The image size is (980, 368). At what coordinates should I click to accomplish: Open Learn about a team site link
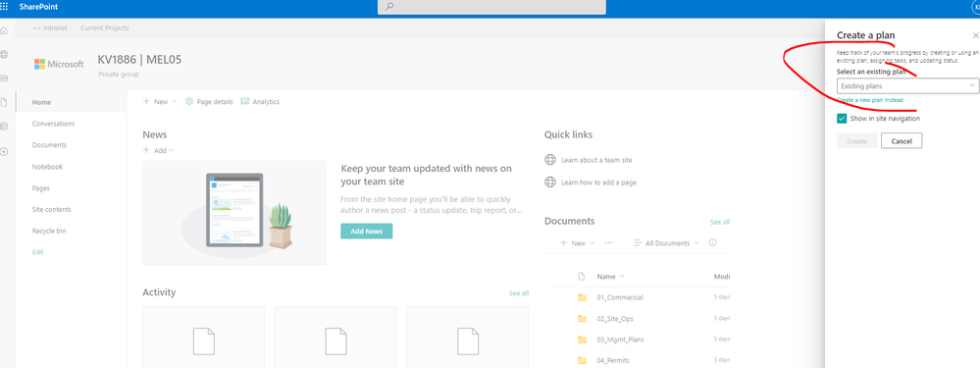coord(596,160)
